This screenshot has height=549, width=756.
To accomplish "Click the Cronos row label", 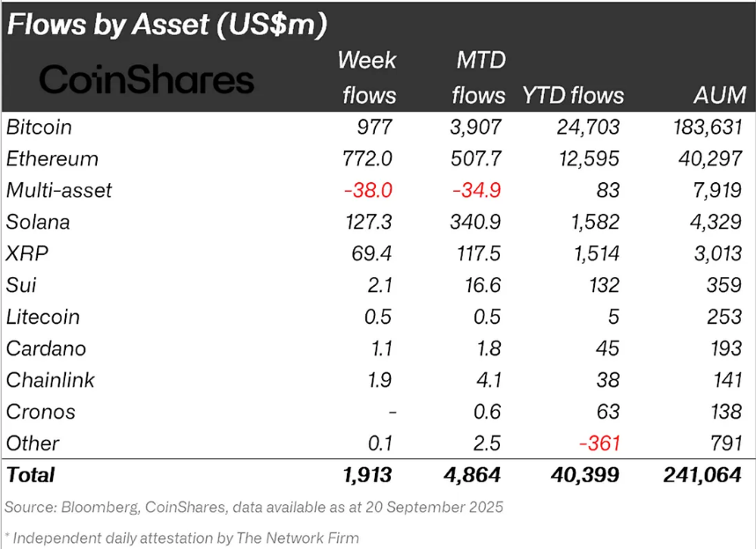I will pyautogui.click(x=40, y=412).
